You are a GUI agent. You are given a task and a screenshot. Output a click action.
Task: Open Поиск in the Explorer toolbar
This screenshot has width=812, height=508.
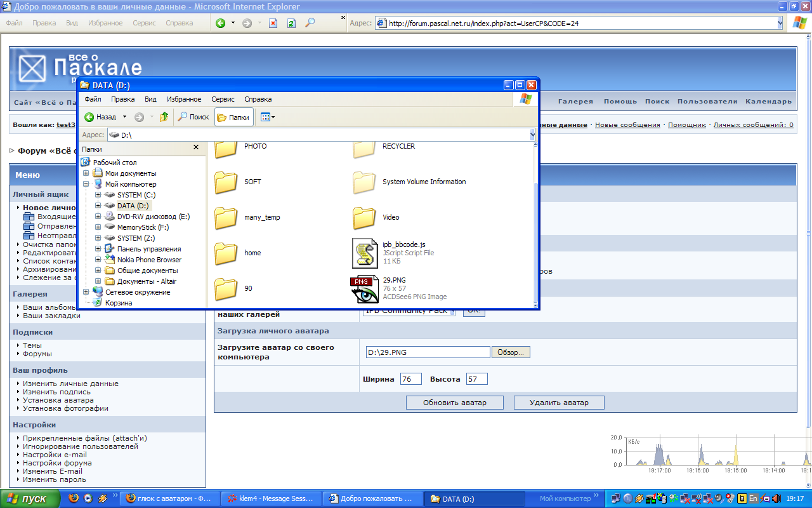tap(193, 117)
